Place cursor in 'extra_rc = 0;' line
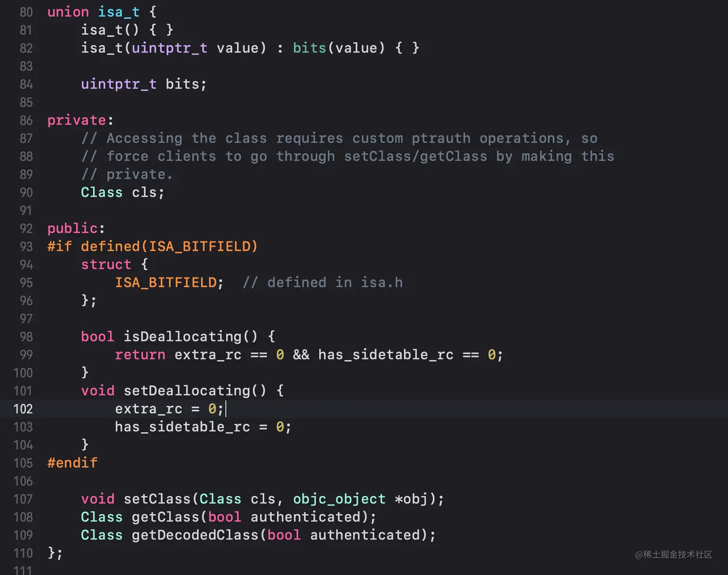 169,409
